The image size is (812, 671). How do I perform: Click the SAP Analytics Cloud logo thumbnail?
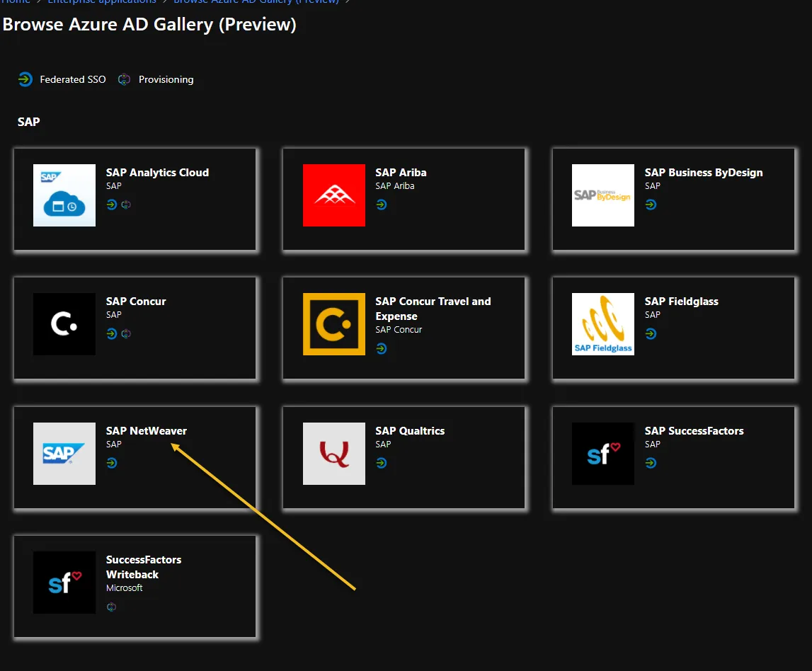[64, 195]
